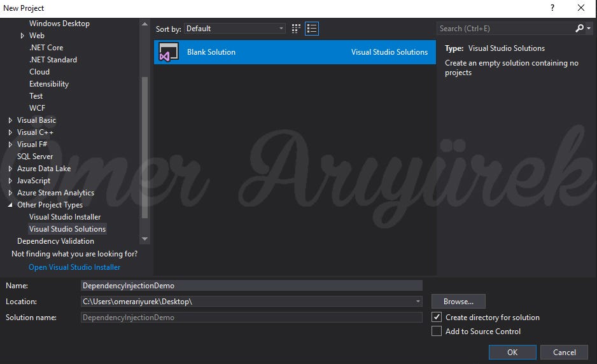Expand the Visual Basic node
Viewport: 597px width, 364px height.
10,120
